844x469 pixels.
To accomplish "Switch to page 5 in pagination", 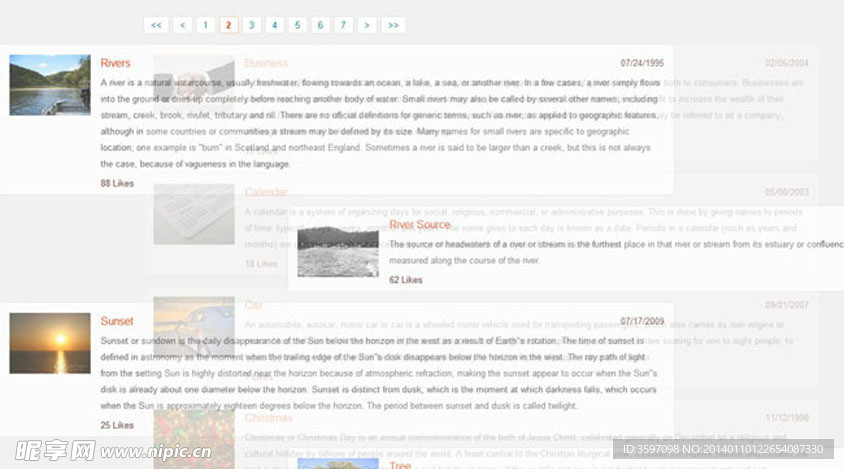I will click(297, 25).
